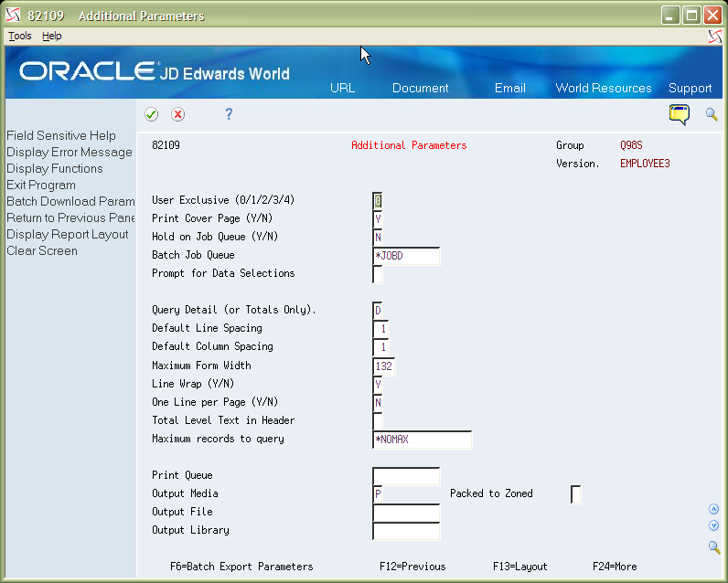The width and height of the screenshot is (728, 583).
Task: Click F13=Layout function key
Action: pos(520,567)
